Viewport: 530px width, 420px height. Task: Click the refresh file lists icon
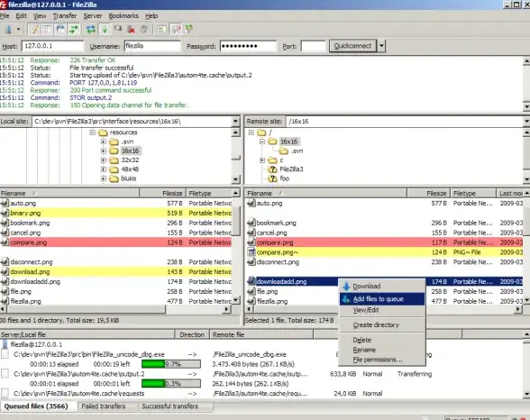pyautogui.click(x=90, y=30)
